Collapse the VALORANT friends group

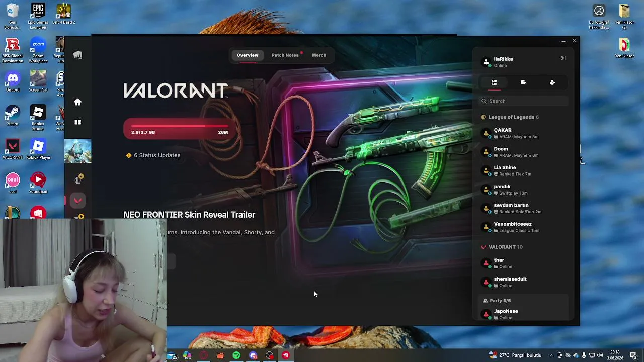point(502,247)
